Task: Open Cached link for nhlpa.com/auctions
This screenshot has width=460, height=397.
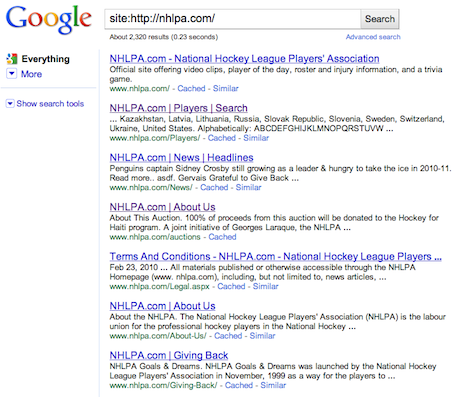Action: pyautogui.click(x=222, y=237)
